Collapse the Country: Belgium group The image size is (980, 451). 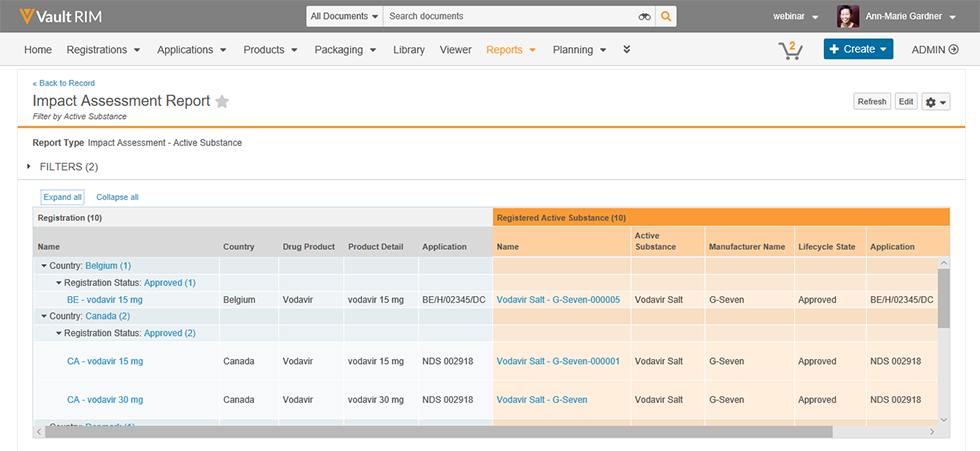(44, 266)
